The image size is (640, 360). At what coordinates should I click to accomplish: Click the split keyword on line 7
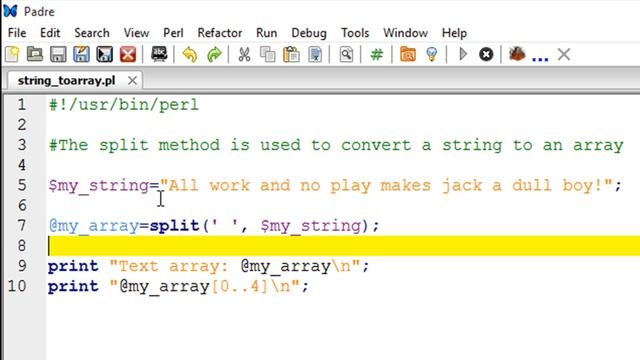tap(174, 226)
